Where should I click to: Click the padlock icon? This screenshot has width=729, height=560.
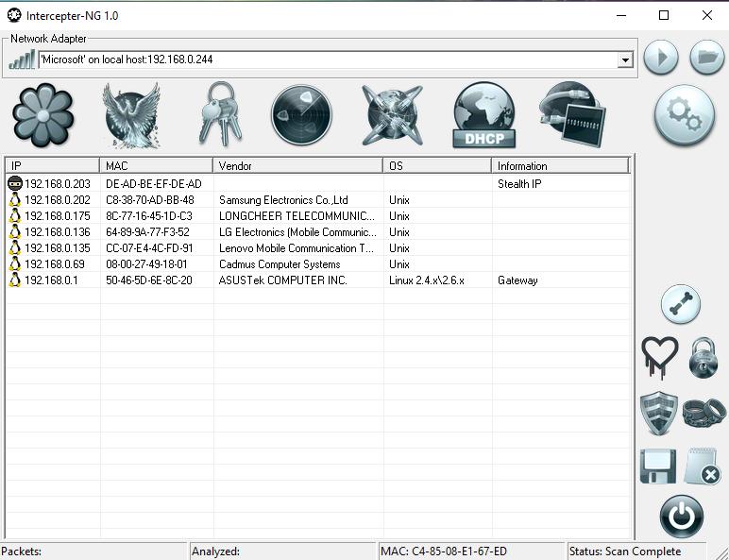click(703, 358)
